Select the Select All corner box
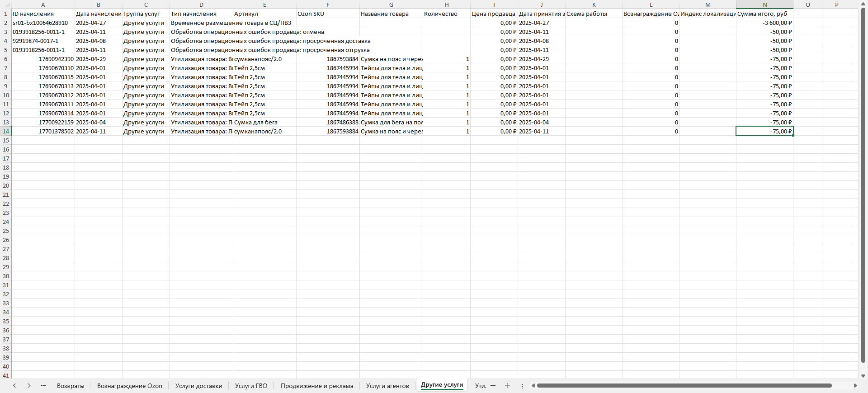Viewport: 868px width, 393px height. pos(5,5)
